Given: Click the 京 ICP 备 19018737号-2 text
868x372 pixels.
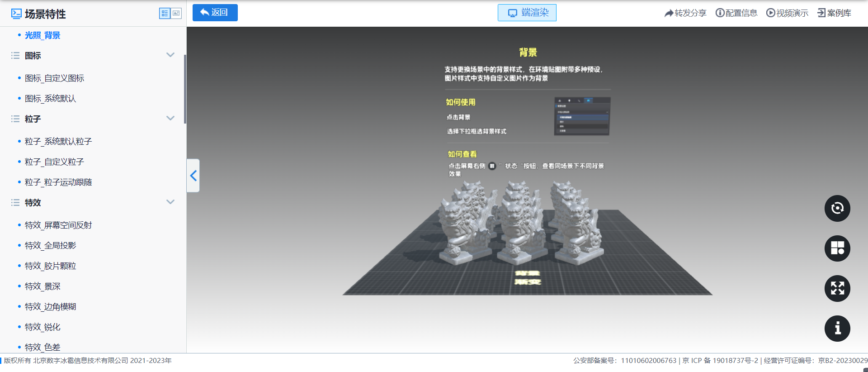Looking at the screenshot, I should [720, 361].
